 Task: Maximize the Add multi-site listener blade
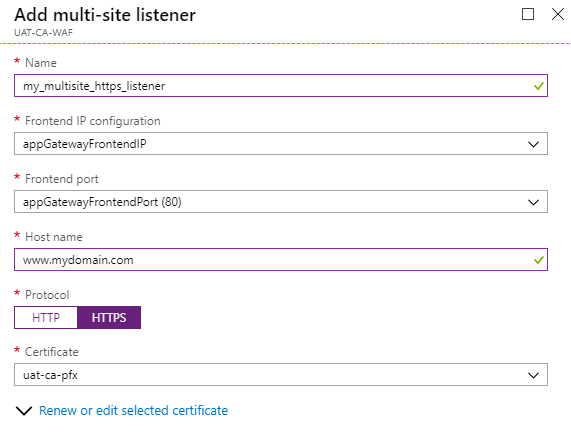tap(528, 14)
